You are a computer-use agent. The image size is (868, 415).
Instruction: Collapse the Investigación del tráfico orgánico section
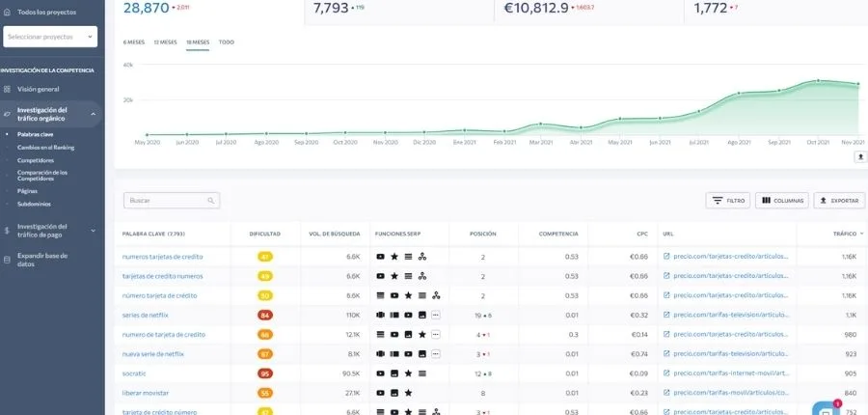(x=93, y=115)
